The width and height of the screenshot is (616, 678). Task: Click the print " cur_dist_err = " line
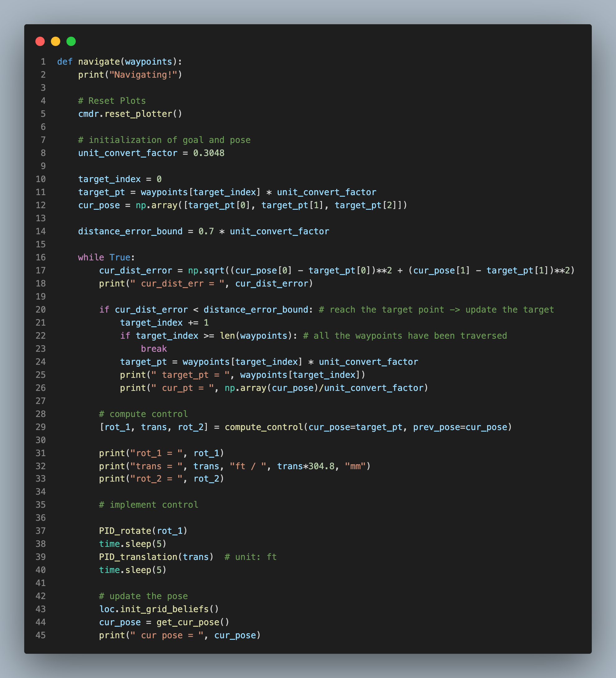206,283
